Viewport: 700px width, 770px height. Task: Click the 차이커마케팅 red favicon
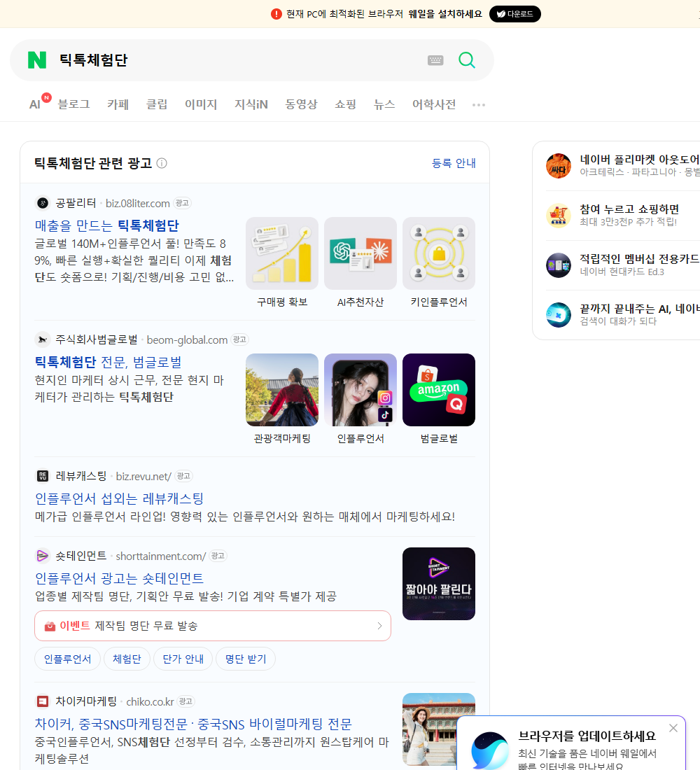click(43, 701)
